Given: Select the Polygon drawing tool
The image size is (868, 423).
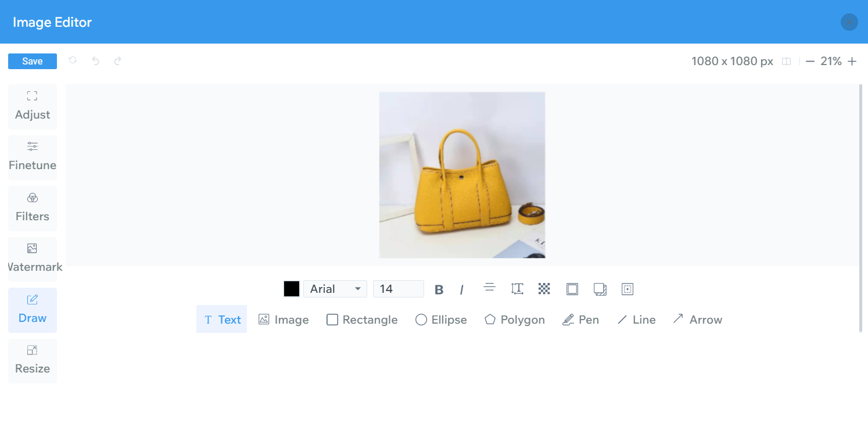Looking at the screenshot, I should pos(515,320).
